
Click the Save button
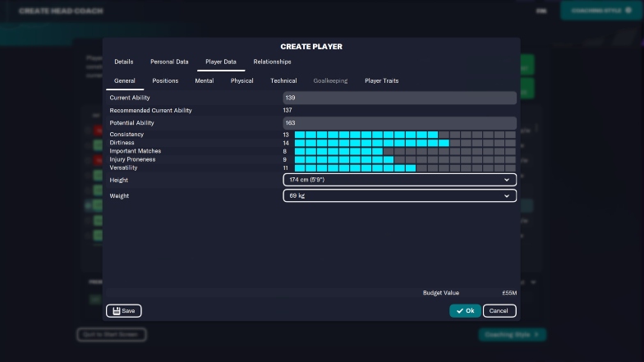123,310
